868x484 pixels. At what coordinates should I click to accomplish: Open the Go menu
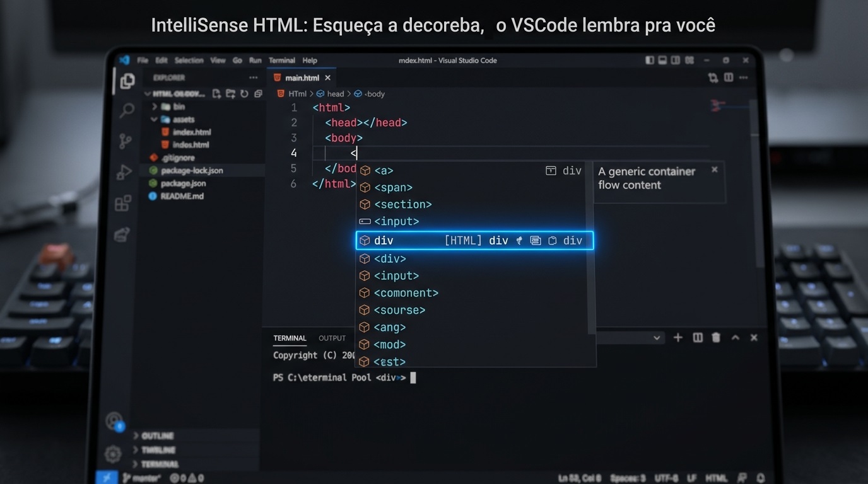click(237, 60)
